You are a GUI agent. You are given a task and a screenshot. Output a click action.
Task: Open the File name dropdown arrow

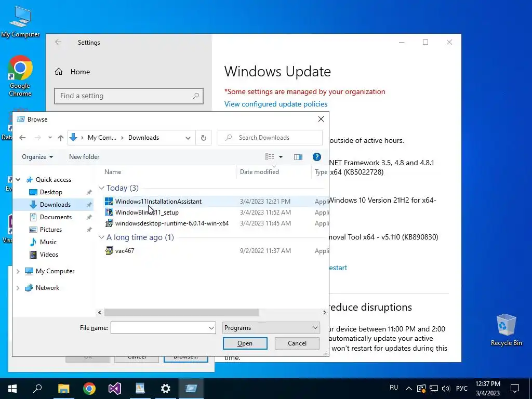(x=211, y=328)
